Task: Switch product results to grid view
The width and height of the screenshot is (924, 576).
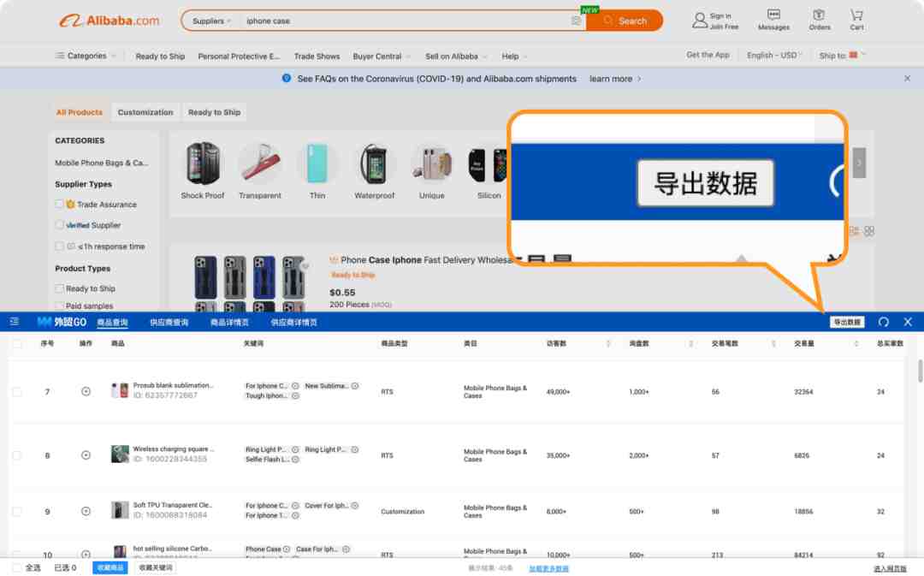Action: coord(869,231)
